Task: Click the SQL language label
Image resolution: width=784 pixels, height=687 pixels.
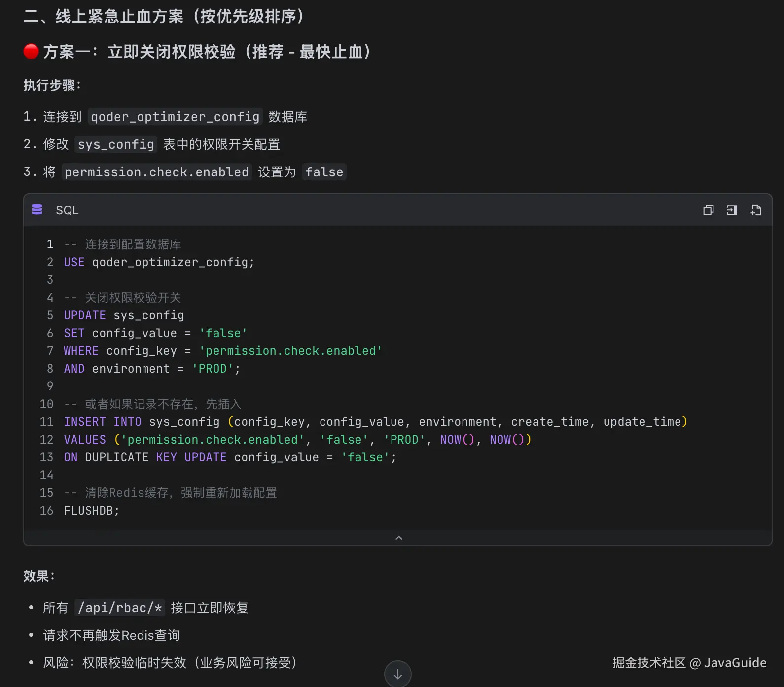Action: click(x=67, y=210)
